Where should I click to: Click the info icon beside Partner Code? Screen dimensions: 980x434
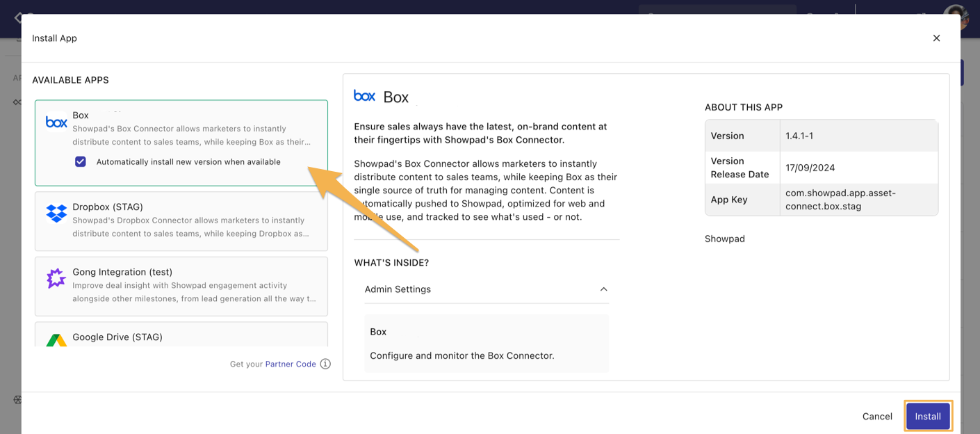[325, 364]
